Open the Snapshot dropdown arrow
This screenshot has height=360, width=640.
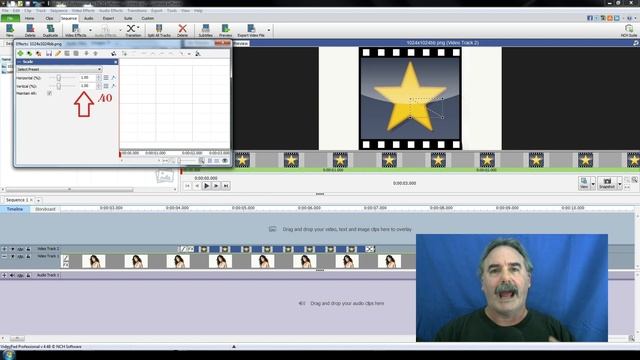point(620,183)
